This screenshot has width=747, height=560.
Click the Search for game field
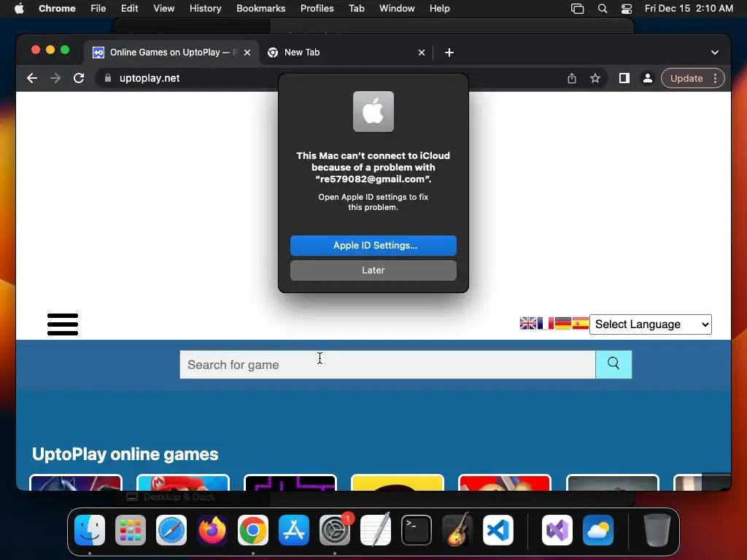[x=387, y=365]
